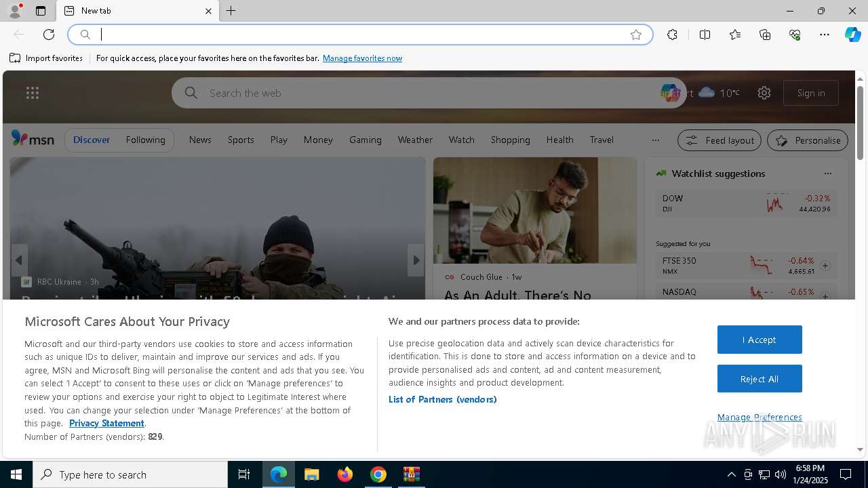Image resolution: width=868 pixels, height=488 pixels.
Task: Open the Feed layout options
Action: [x=719, y=140]
